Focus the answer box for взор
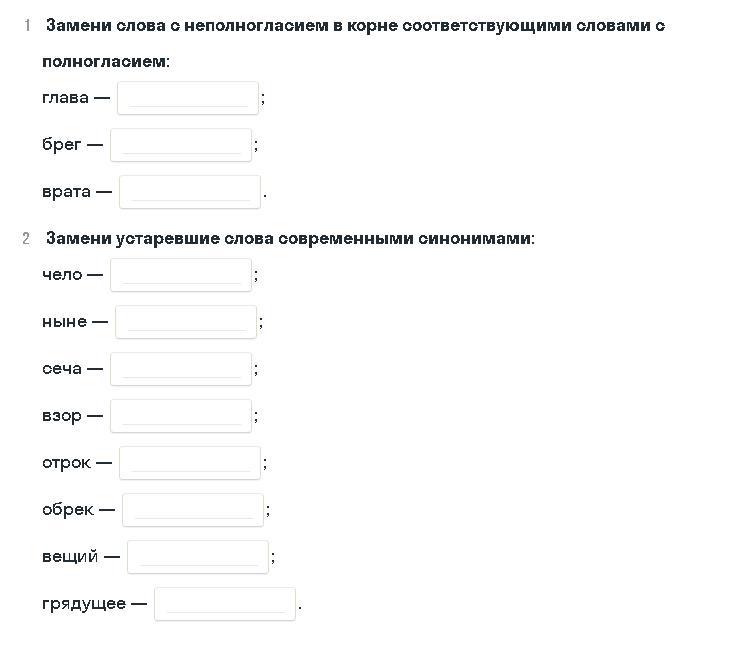The image size is (730, 648). tap(181, 416)
